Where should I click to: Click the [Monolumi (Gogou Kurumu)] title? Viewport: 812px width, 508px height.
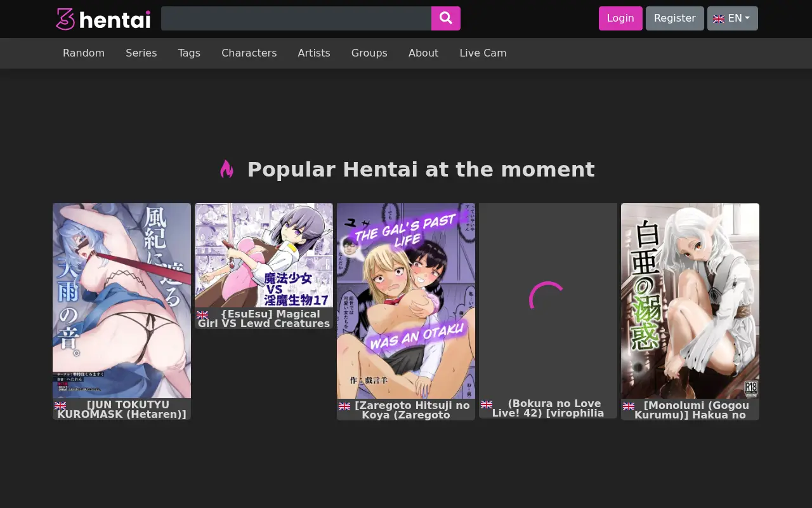690,410
